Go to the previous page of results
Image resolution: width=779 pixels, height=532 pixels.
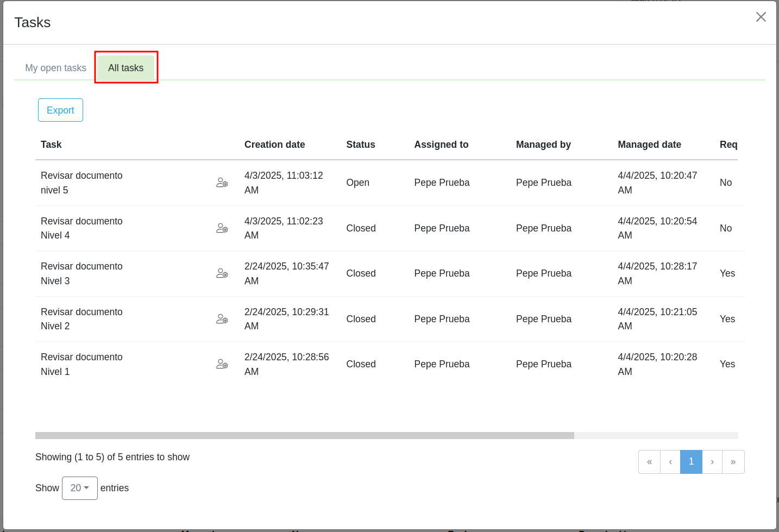(670, 462)
